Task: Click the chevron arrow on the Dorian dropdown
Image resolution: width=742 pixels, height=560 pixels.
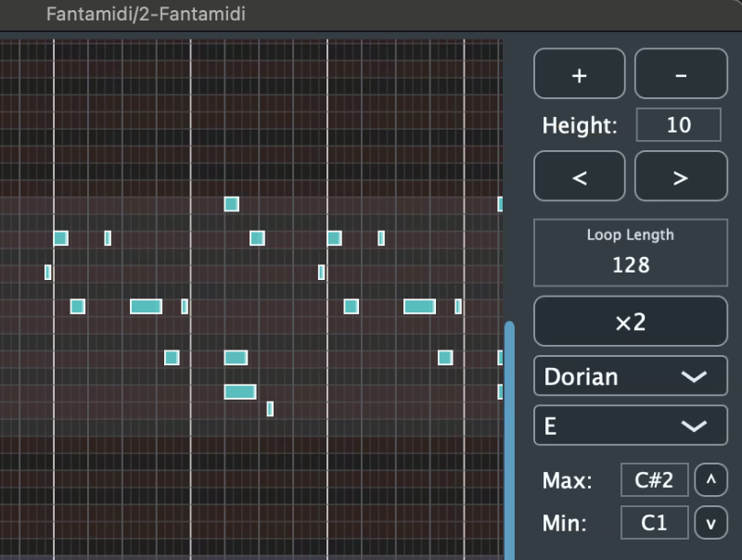Action: coord(695,376)
